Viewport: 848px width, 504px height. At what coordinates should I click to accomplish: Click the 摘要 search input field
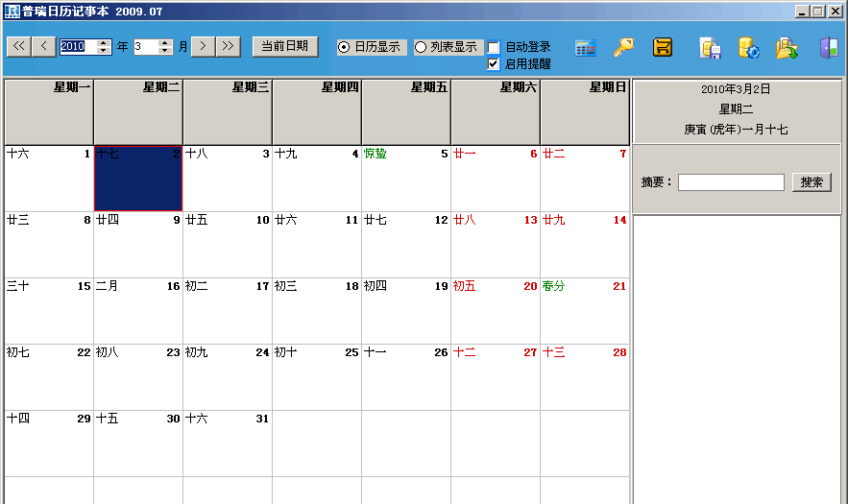click(x=731, y=182)
